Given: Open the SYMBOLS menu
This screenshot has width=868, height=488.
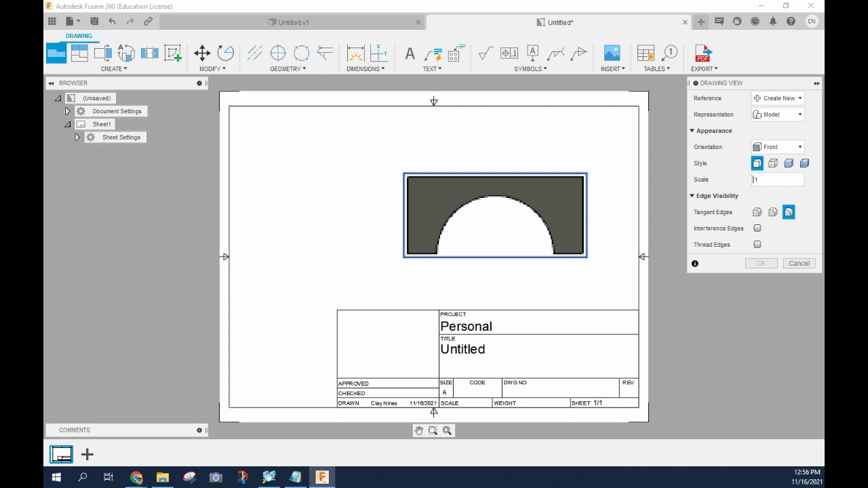Looking at the screenshot, I should 530,68.
